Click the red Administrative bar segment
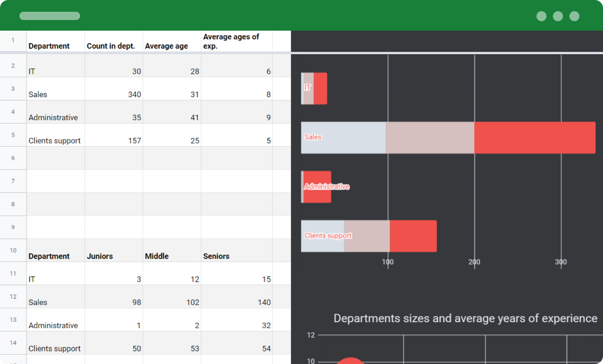603x364 pixels. click(x=317, y=187)
